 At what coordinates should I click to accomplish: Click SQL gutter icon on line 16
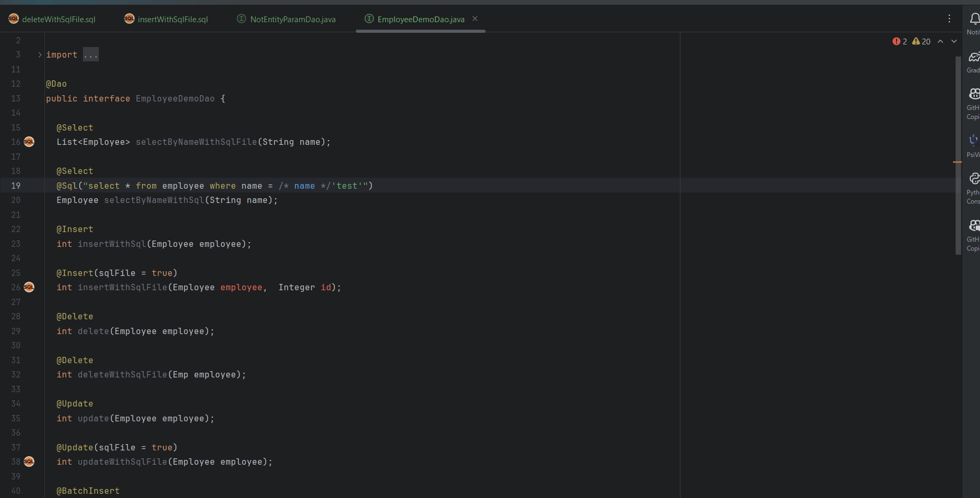29,142
